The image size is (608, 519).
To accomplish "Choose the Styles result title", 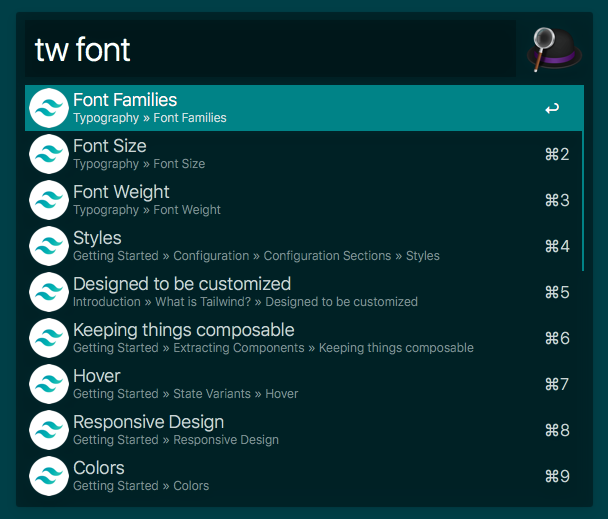I will [x=97, y=238].
